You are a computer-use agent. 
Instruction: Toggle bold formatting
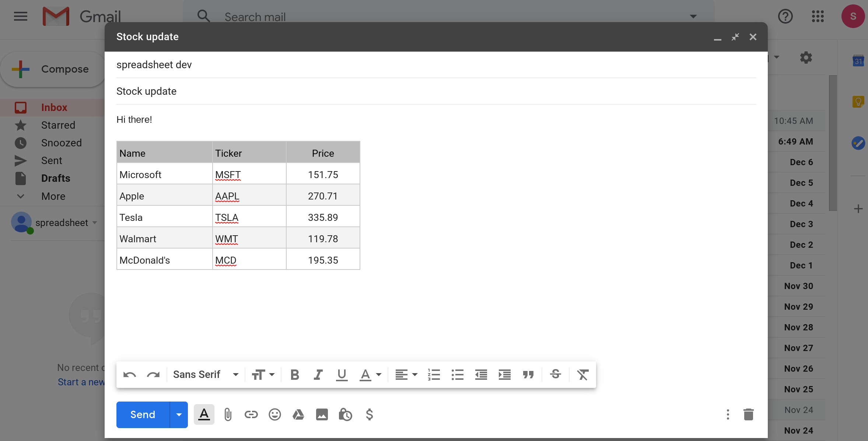[295, 375]
